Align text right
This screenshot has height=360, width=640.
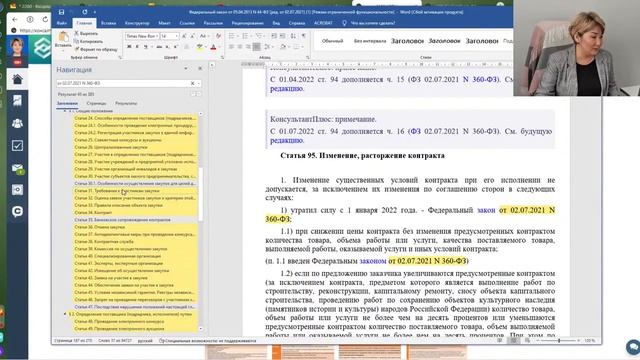tap(248, 47)
